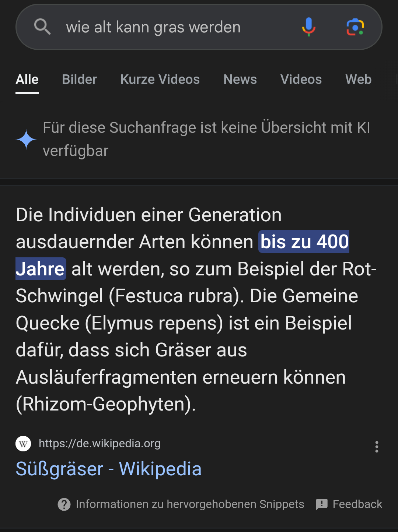Open Google Lens camera search

coord(355,27)
